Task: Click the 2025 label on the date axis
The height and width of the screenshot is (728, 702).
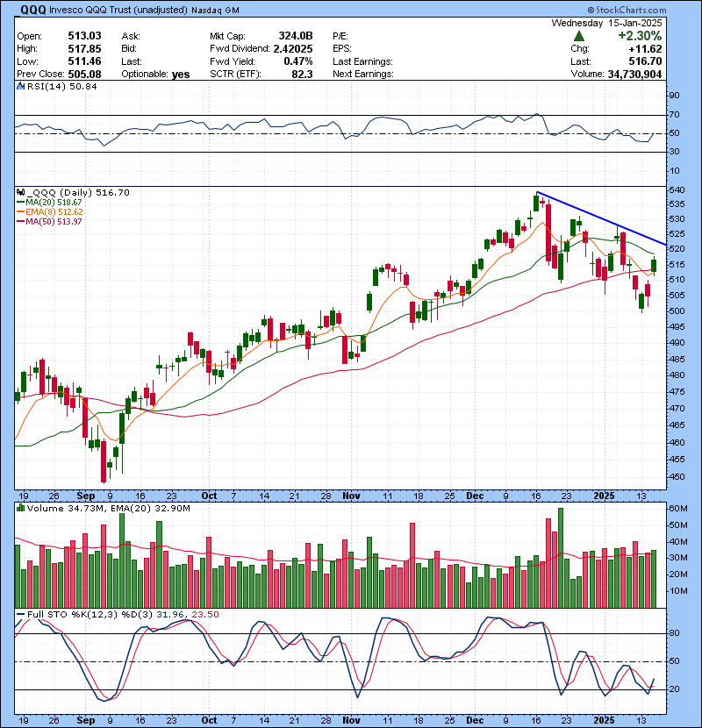Action: pyautogui.click(x=605, y=496)
